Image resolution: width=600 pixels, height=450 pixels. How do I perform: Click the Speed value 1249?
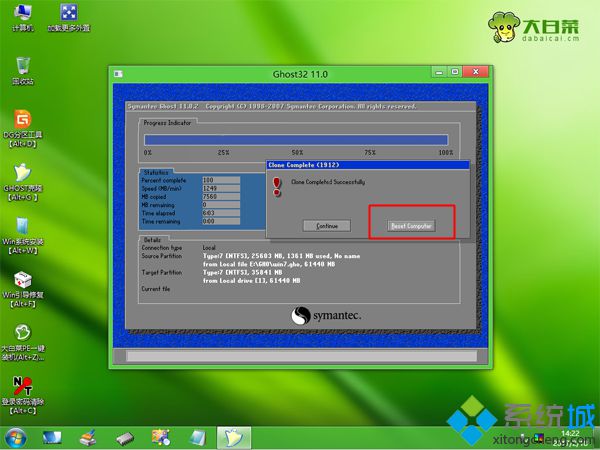(221, 188)
